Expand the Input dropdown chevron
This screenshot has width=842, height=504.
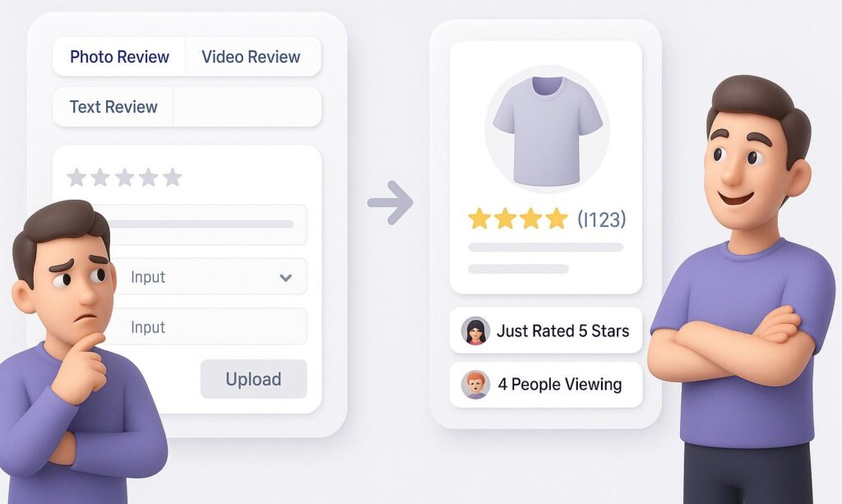285,278
